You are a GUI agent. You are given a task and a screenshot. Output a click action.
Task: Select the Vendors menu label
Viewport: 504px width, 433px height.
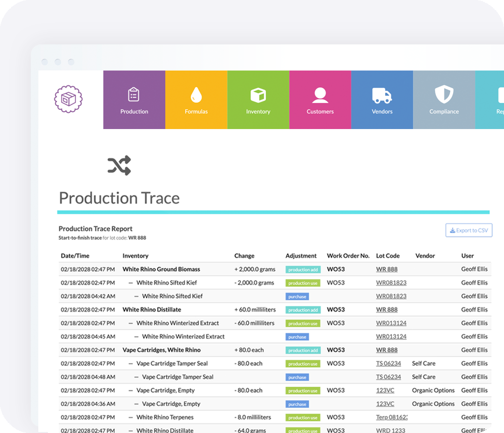tap(382, 111)
